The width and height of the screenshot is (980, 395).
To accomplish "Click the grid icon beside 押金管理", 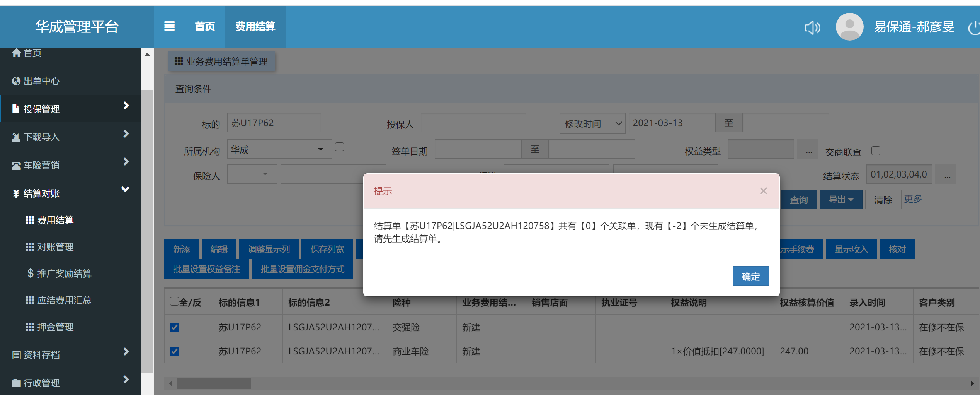I will [30, 327].
